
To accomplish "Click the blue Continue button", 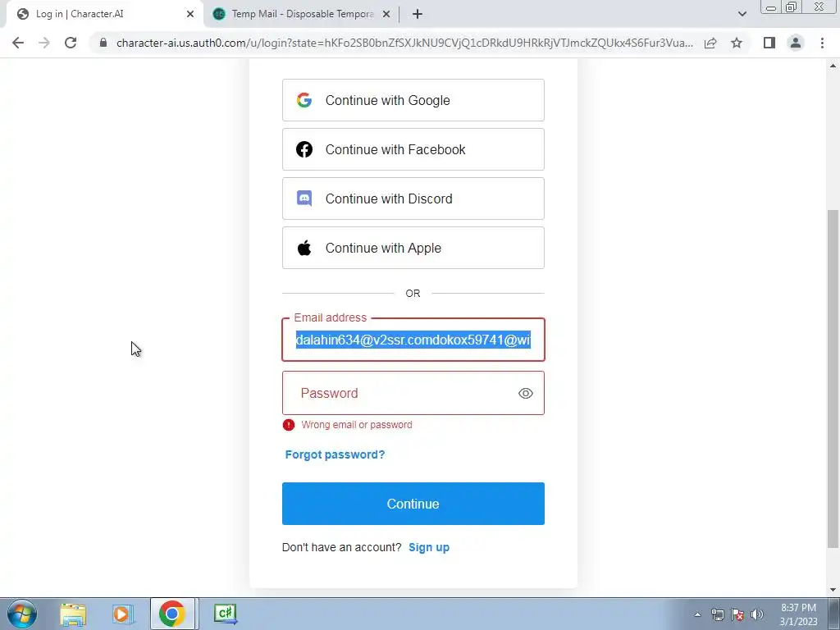I will click(x=413, y=504).
